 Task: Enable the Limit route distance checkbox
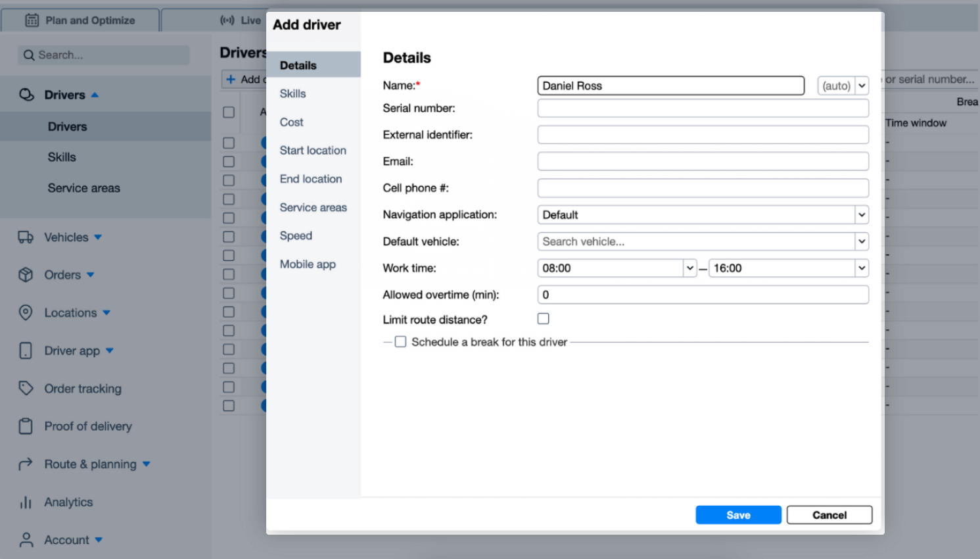tap(543, 319)
